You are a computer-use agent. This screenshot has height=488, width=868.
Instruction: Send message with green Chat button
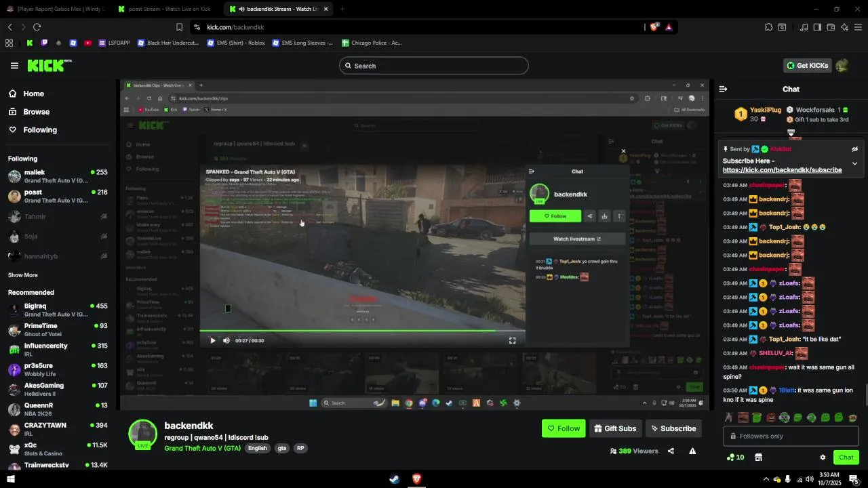(x=846, y=457)
